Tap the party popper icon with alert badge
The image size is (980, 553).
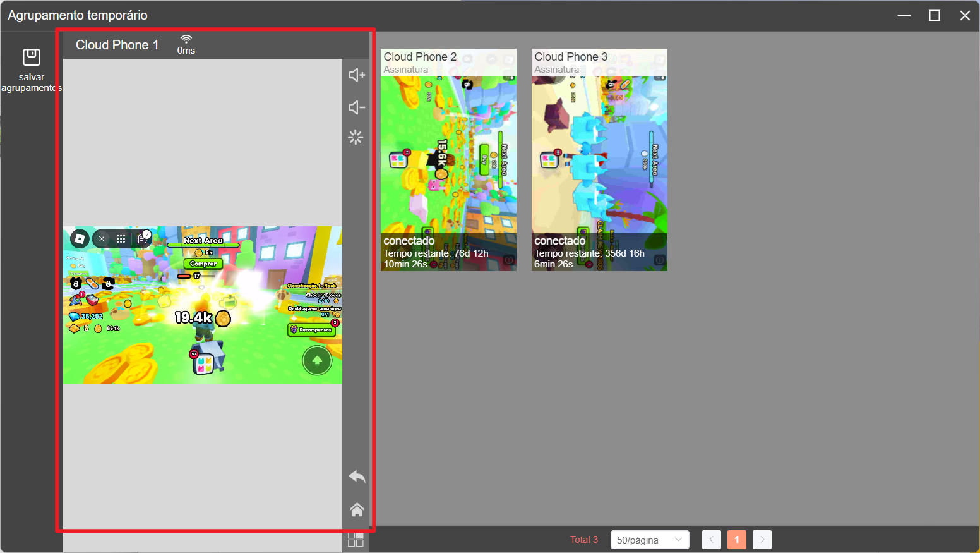(x=77, y=298)
